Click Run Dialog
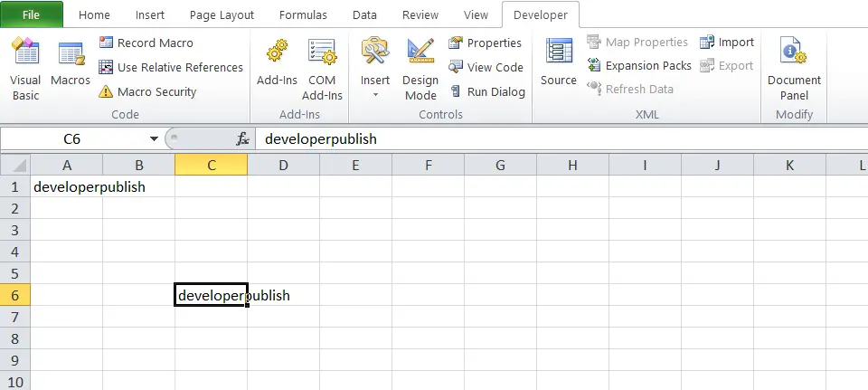868x390 pixels. [487, 91]
